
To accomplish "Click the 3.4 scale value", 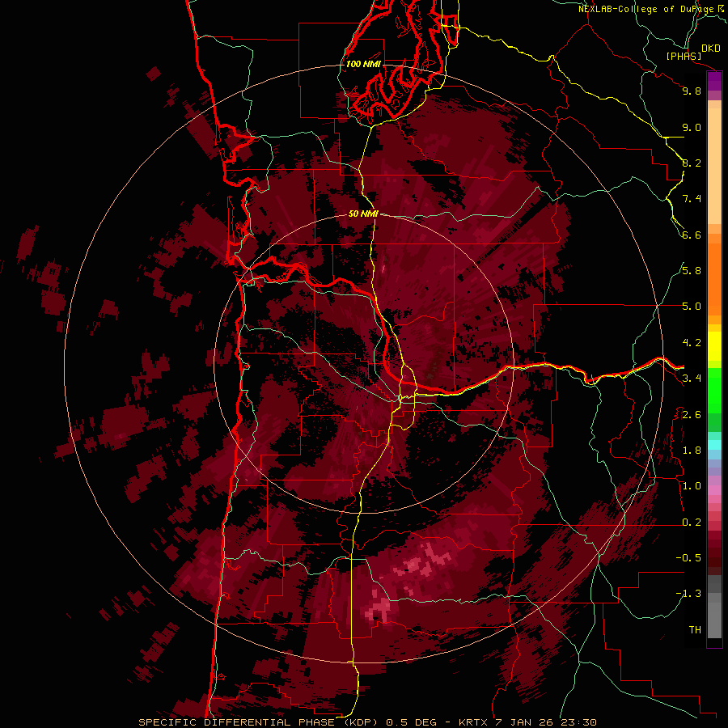I will (692, 379).
